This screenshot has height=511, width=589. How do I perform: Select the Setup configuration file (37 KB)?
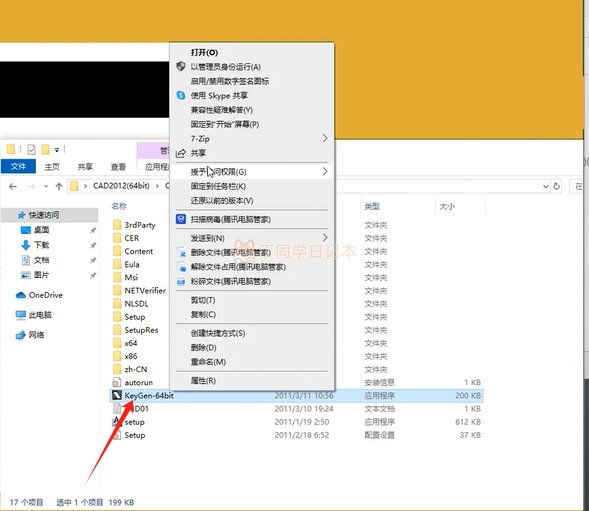point(134,435)
